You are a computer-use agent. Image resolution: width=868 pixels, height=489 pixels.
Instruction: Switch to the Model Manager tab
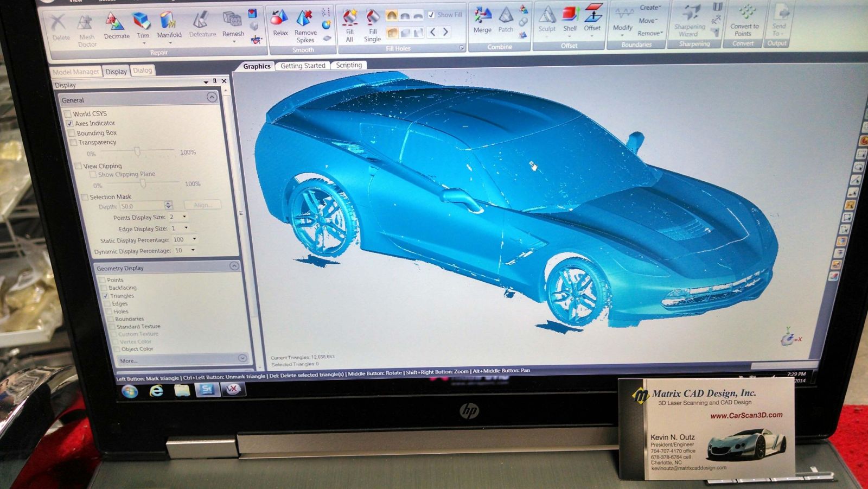(75, 72)
